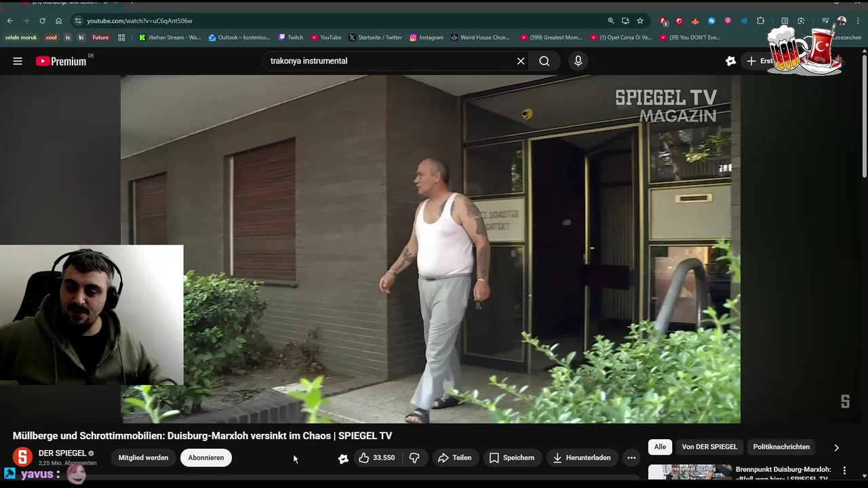
Task: Open options for Brennpunkt Duisburg-Marxloh suggestion
Action: tap(844, 470)
